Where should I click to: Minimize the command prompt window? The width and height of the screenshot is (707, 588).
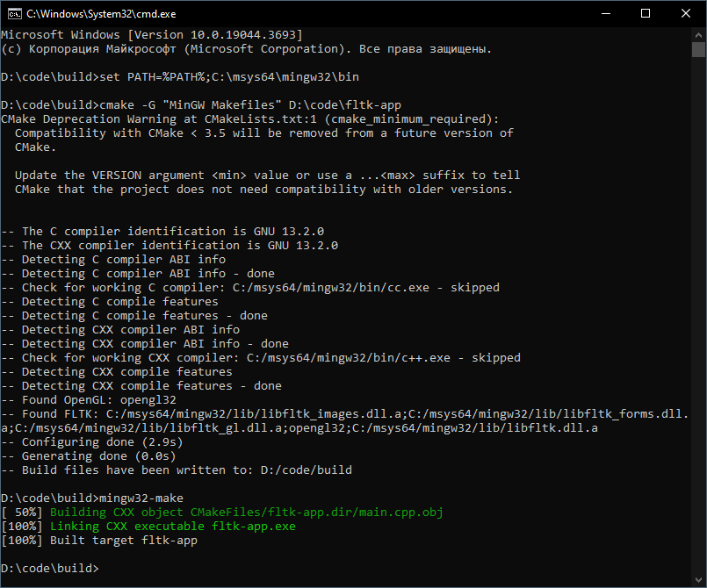(604, 14)
